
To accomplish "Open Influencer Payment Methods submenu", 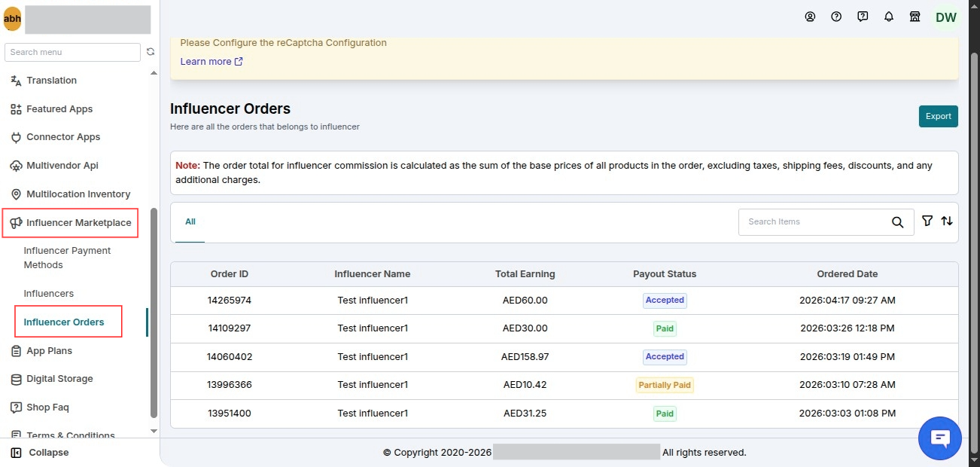I will [67, 258].
